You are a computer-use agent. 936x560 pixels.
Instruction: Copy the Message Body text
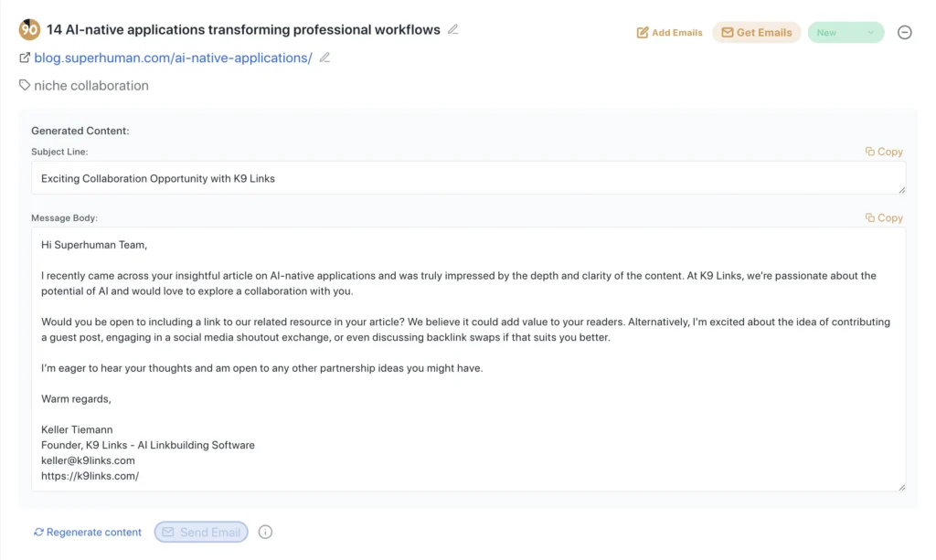[x=884, y=218]
